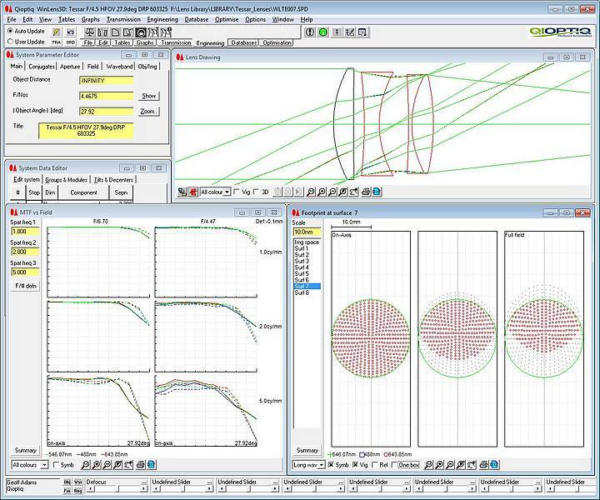Toggle Vig checkbox in Footprint window
Viewport: 600px width, 500px height.
(x=355, y=465)
